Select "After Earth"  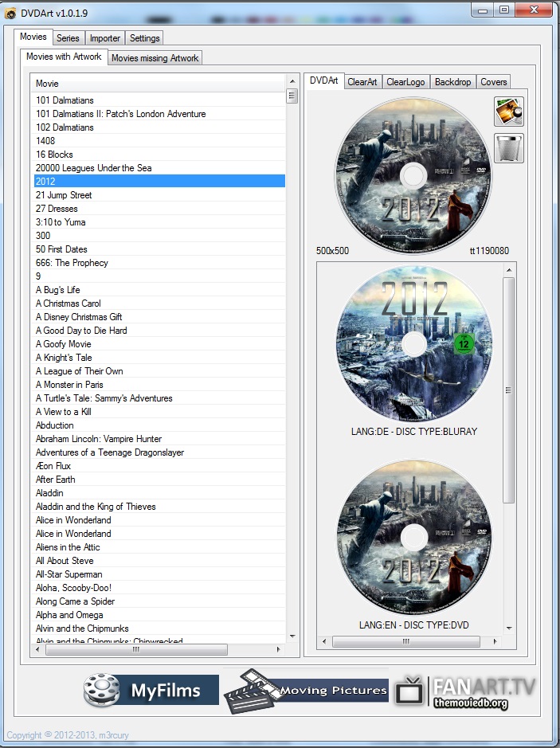point(160,479)
